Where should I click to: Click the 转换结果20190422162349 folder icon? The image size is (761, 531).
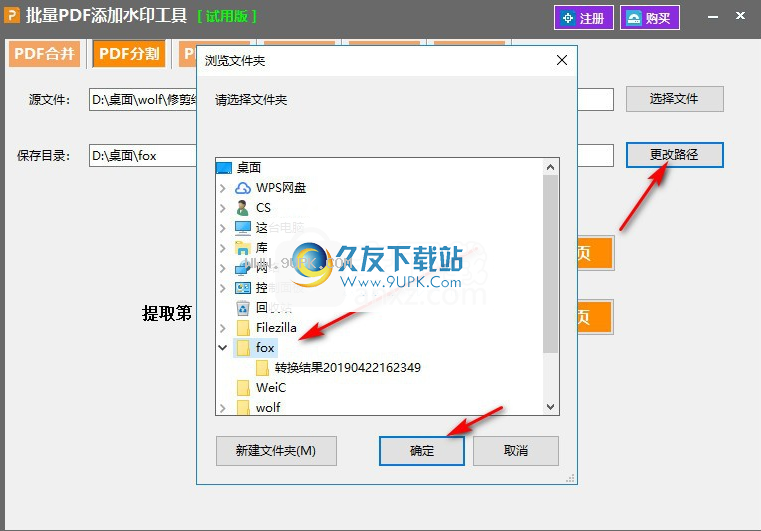point(263,367)
